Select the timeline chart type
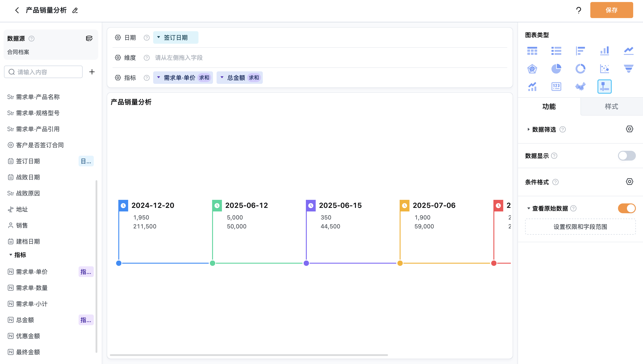Viewport: 643px width, 364px height. tap(604, 87)
